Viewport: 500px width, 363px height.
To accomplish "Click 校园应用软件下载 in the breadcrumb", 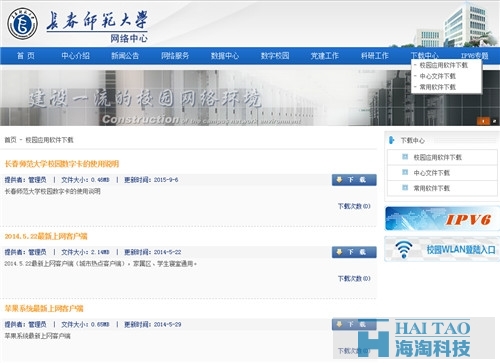I will (49, 140).
